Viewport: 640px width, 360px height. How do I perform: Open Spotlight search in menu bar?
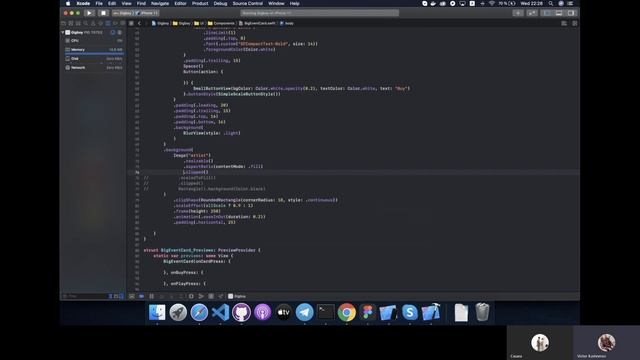(x=551, y=3)
